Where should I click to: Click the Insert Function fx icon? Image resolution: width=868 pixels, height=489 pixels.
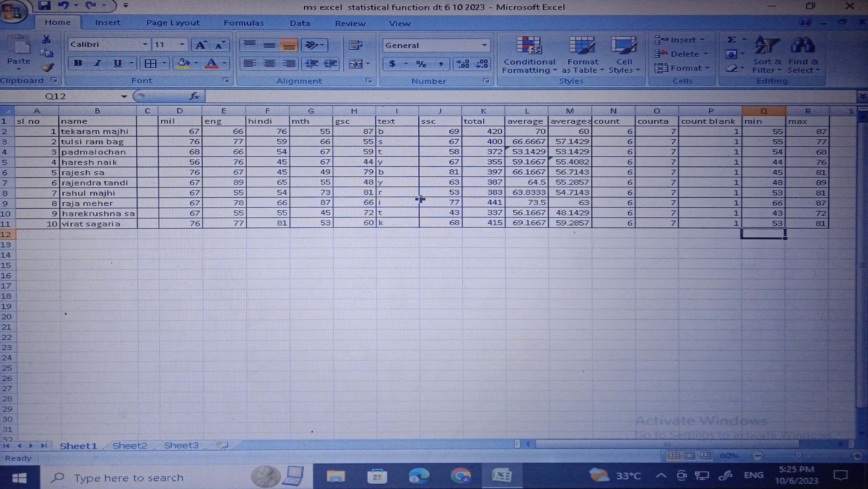194,96
